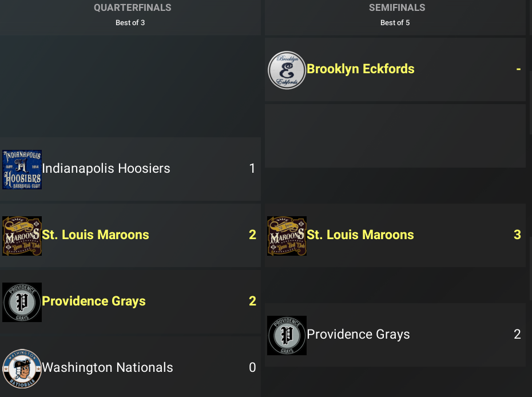The image size is (532, 397).
Task: Open the Indianapolis Hoosiers team page
Action: click(106, 168)
